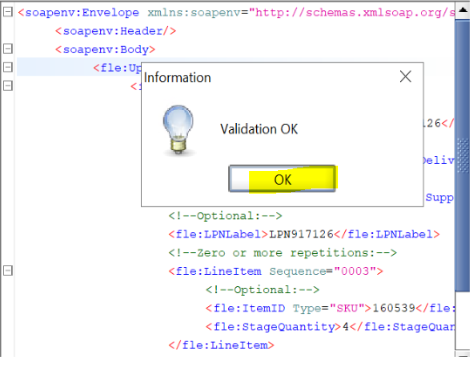Collapse the soapenv:Envelope fold marker
This screenshot has height=366, width=471.
tap(8, 12)
